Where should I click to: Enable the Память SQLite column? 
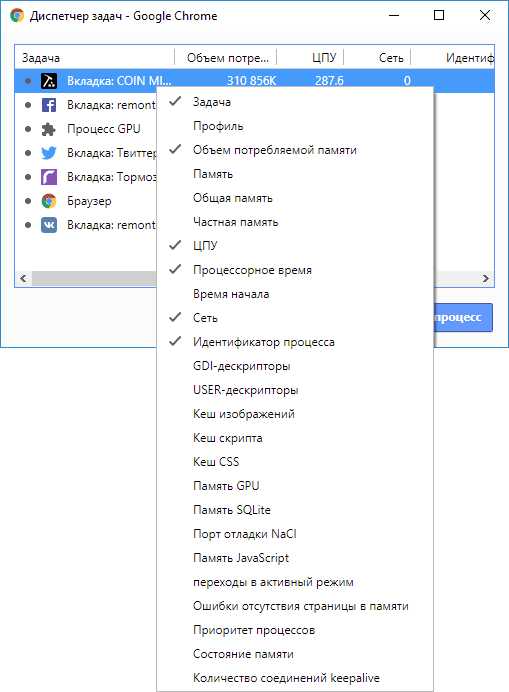(x=295, y=510)
